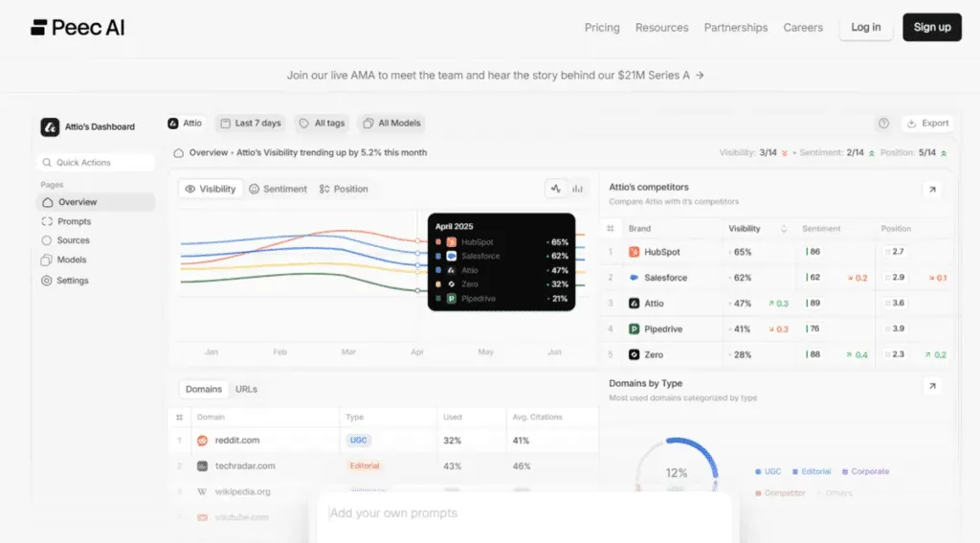
Task: Open the Attio brand filter
Action: 185,124
